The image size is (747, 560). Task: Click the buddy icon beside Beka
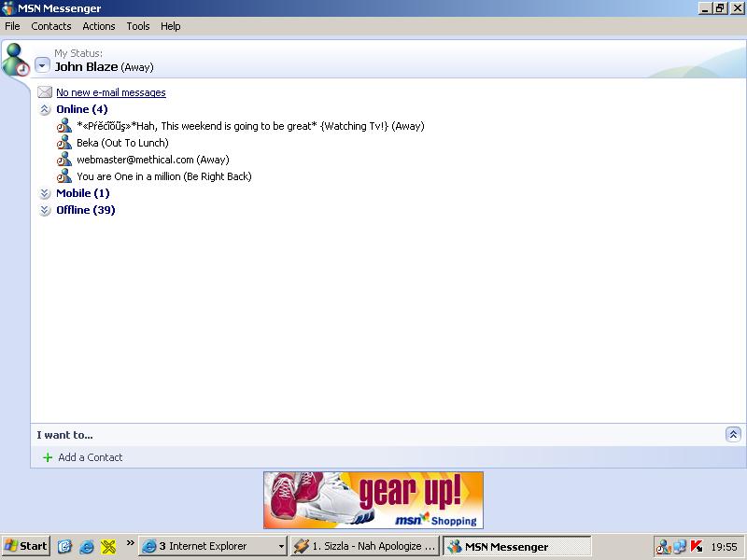(64, 143)
